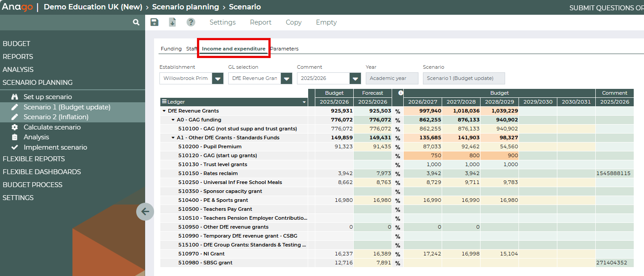Click the download document icon in toolbar
The image size is (644, 276).
(x=172, y=22)
